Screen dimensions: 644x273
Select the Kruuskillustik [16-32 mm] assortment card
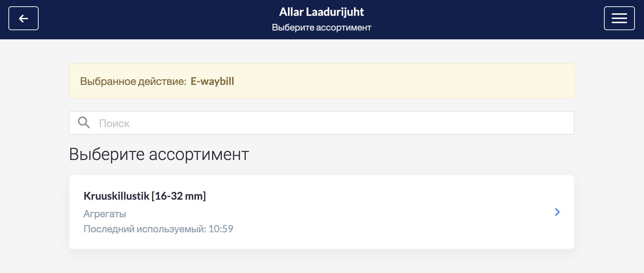click(x=322, y=212)
